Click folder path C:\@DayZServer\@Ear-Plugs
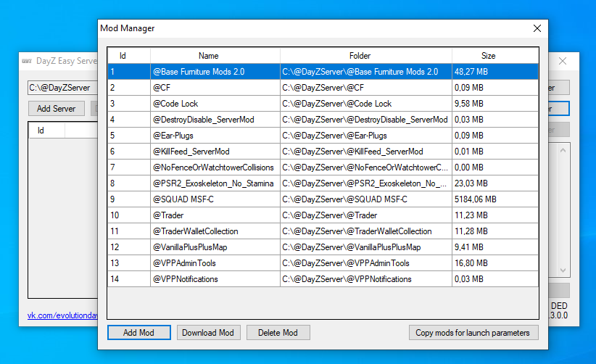The image size is (596, 364). tap(366, 136)
